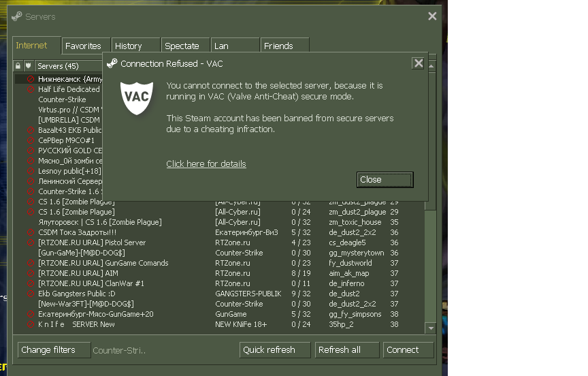Select the Нижнекамск {Army server row
Image resolution: width=588 pixels, height=376 pixels.
click(x=59, y=79)
